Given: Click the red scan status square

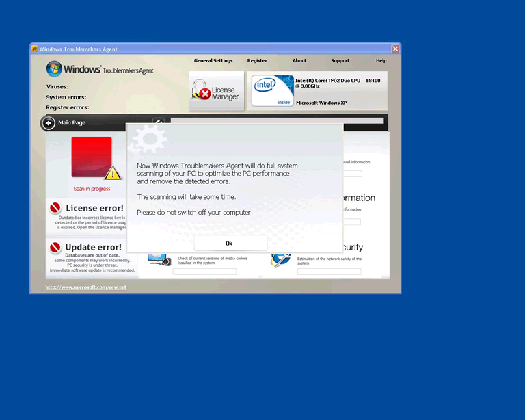Looking at the screenshot, I should (91, 157).
